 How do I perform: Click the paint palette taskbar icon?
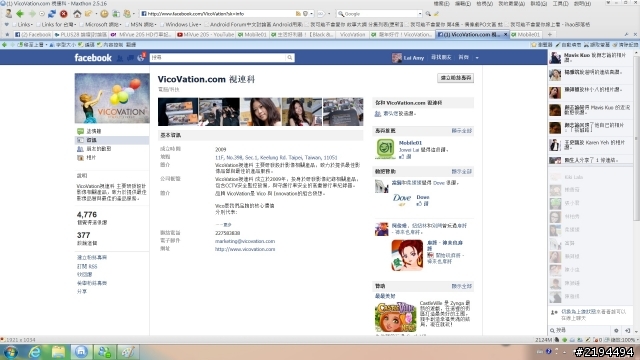coord(128,352)
